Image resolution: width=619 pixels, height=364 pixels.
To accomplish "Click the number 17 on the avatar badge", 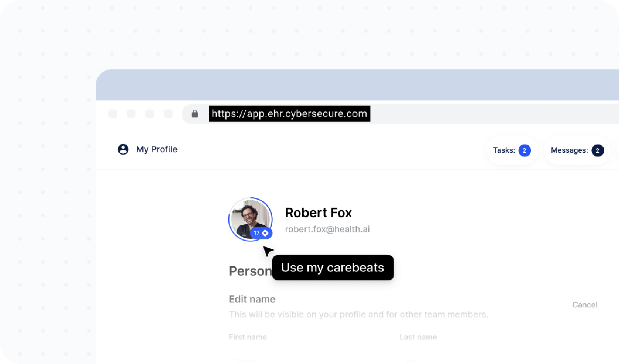I will pos(257,233).
